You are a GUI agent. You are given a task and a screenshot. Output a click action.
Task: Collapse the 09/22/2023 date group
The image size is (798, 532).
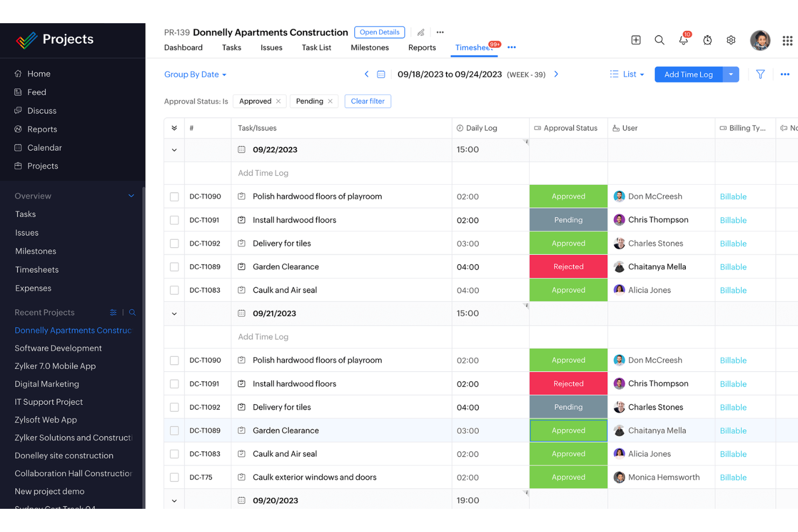pos(174,150)
